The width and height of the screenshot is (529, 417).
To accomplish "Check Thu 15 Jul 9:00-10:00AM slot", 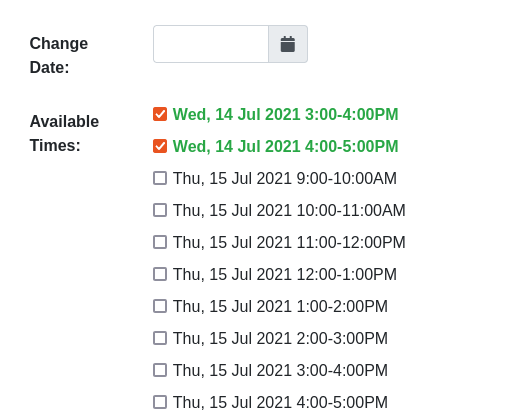I will (160, 178).
